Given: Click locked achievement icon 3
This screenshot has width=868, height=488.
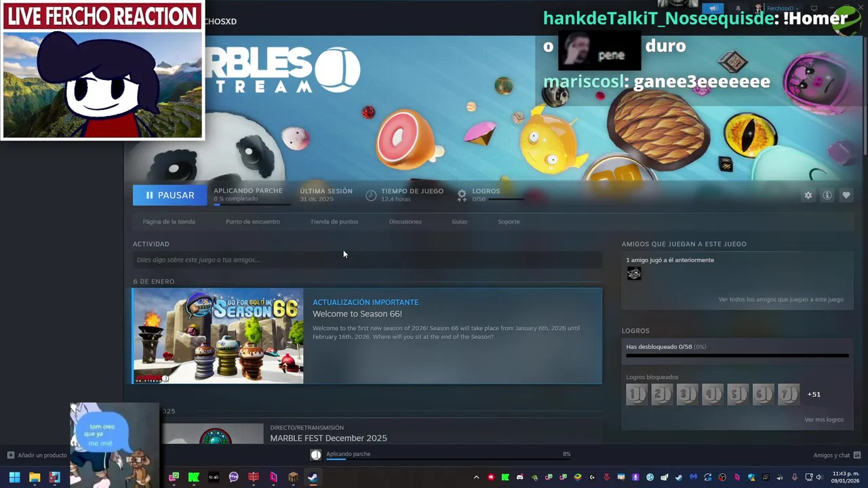Looking at the screenshot, I should tap(687, 394).
